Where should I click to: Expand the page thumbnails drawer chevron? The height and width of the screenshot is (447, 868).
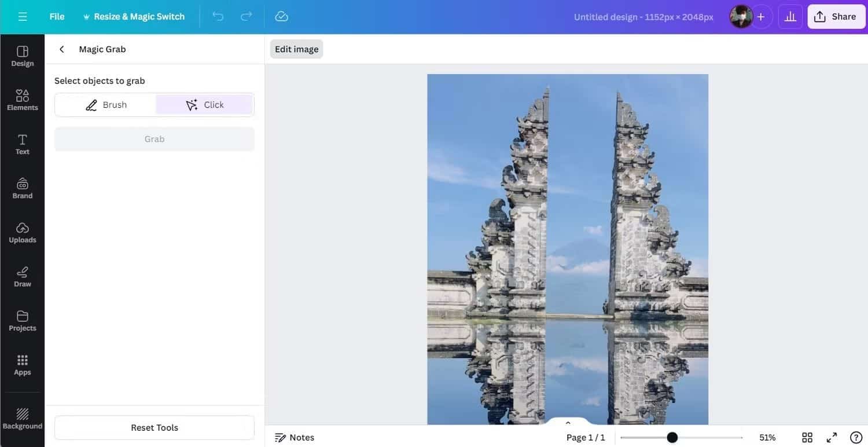click(x=568, y=423)
